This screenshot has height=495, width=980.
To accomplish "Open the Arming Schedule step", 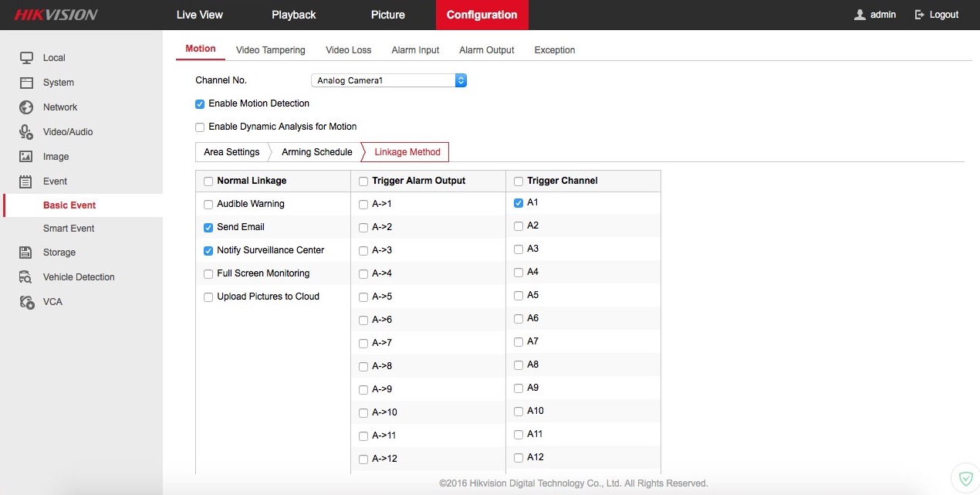I will (x=316, y=152).
